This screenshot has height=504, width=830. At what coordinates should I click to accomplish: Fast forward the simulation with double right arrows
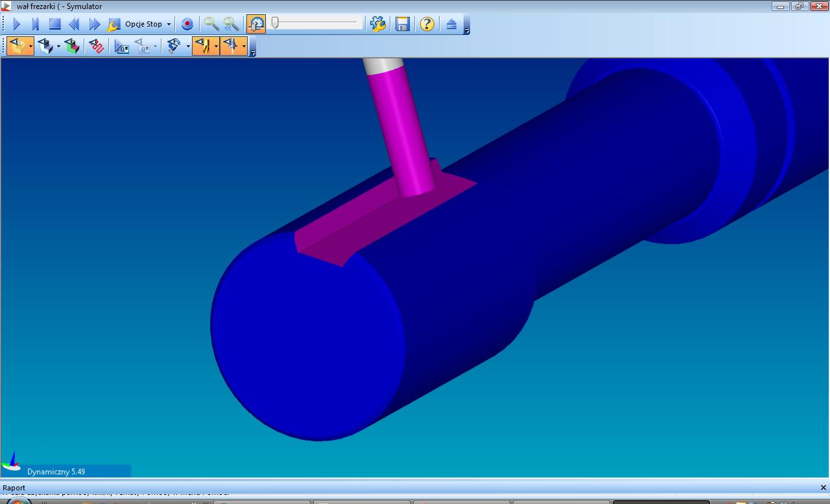point(94,25)
